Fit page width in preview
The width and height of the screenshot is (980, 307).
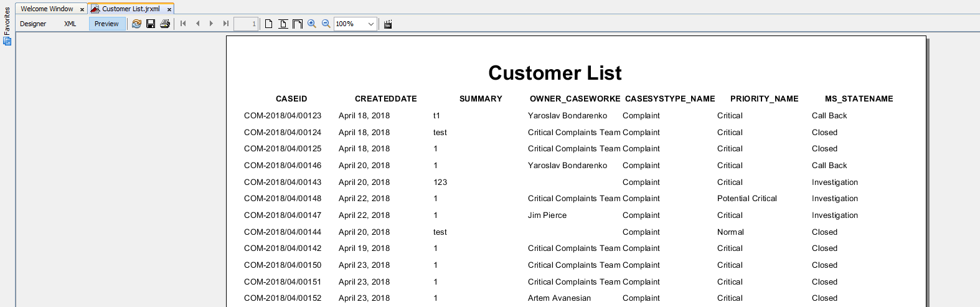pyautogui.click(x=298, y=24)
